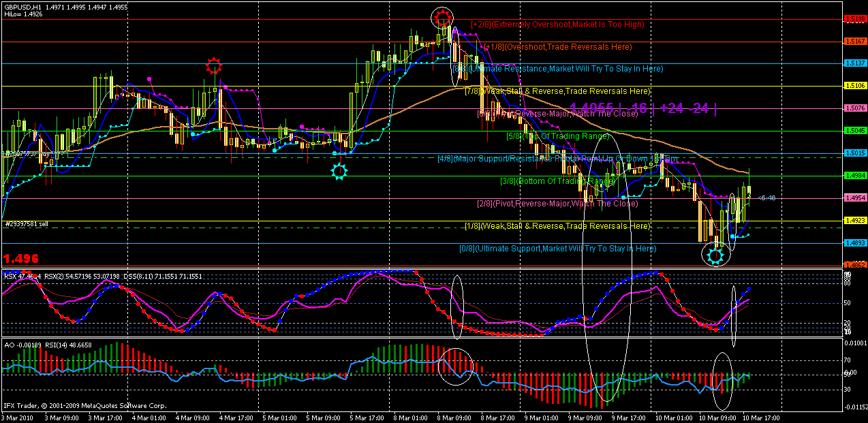Viewport: 868px width, 423px height.
Task: Click the red sun marker at the chart's highest peak
Action: click(x=441, y=18)
